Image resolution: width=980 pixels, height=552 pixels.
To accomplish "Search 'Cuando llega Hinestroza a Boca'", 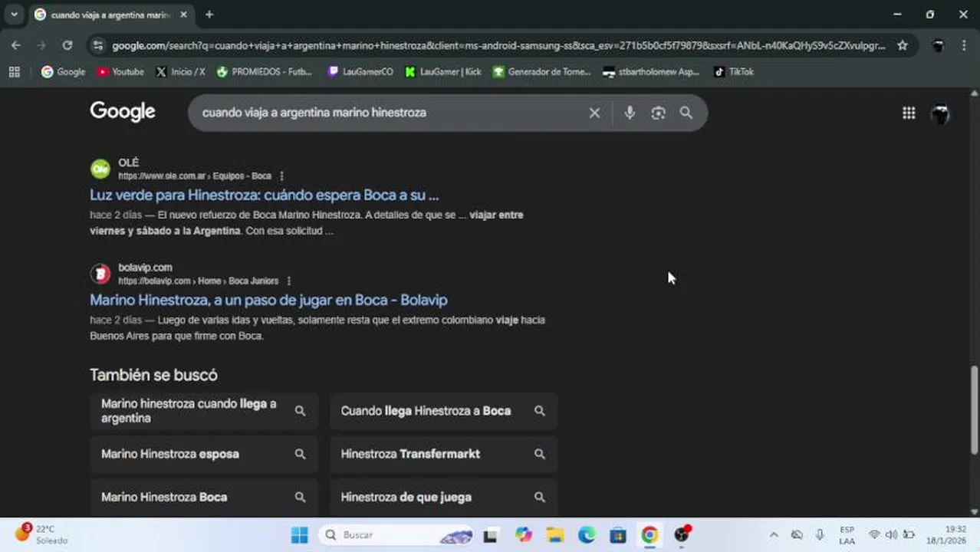I will (444, 411).
